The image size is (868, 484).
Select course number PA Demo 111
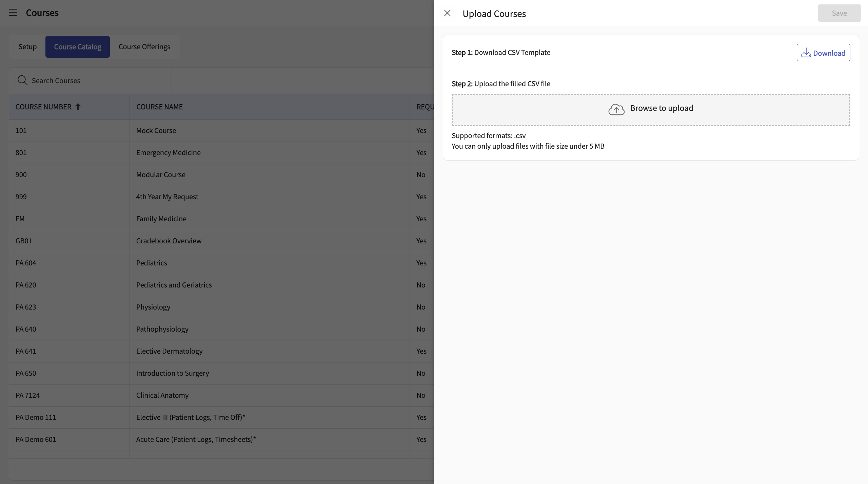click(x=36, y=417)
